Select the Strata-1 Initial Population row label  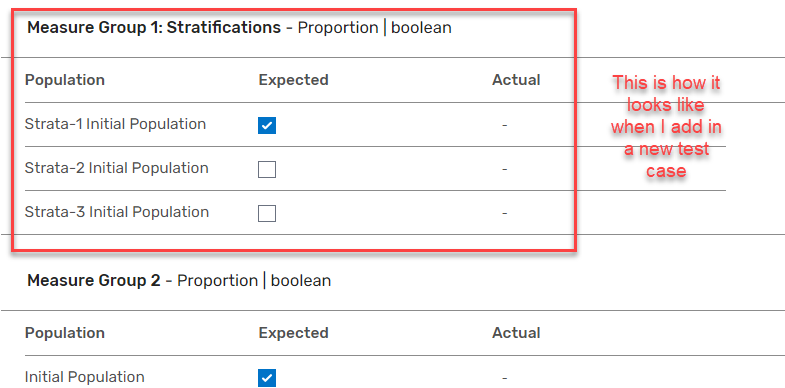(x=115, y=124)
